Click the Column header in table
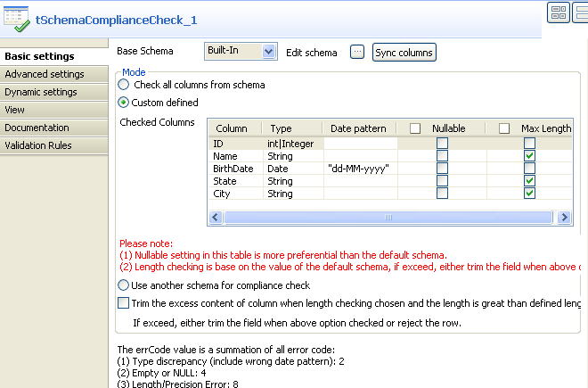 coord(235,128)
